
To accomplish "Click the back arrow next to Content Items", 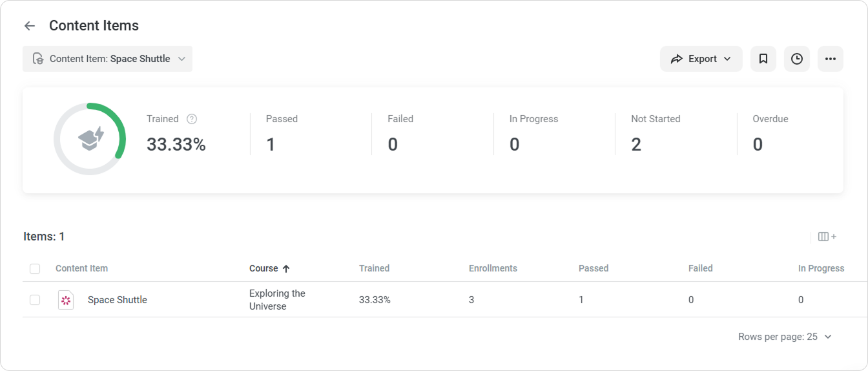I will pyautogui.click(x=30, y=26).
